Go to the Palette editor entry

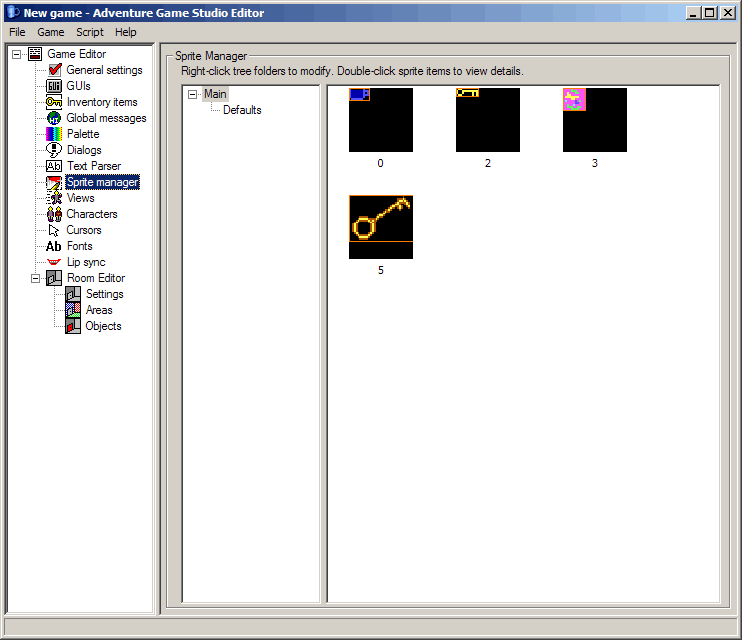click(x=83, y=134)
